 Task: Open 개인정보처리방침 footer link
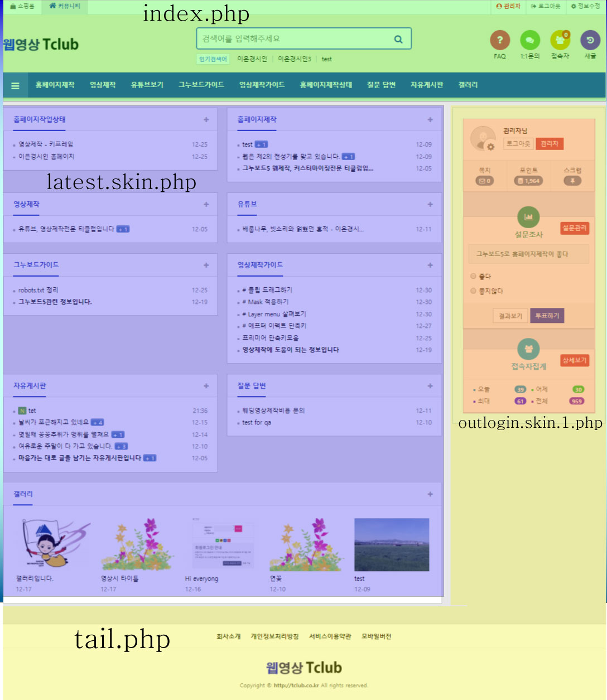point(274,636)
